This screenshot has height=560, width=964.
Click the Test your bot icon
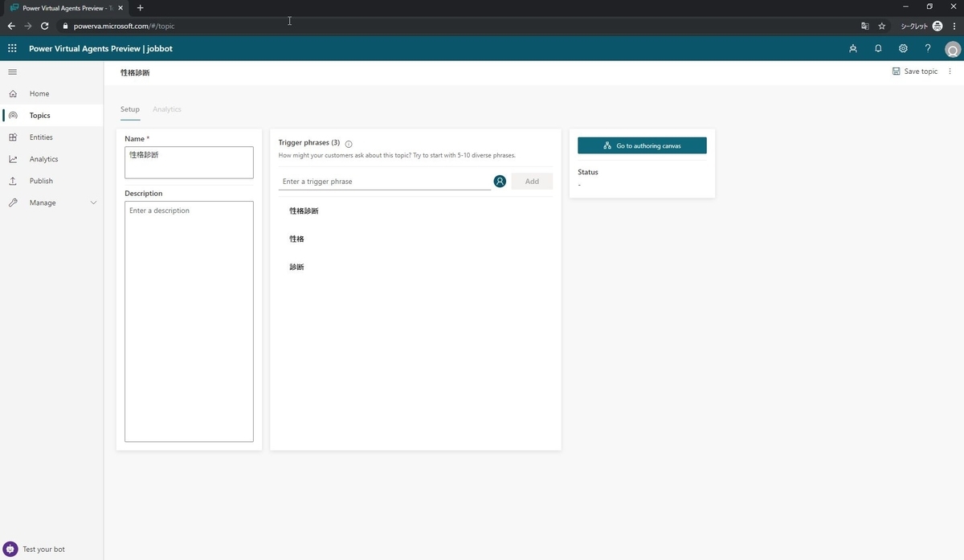tap(10, 549)
